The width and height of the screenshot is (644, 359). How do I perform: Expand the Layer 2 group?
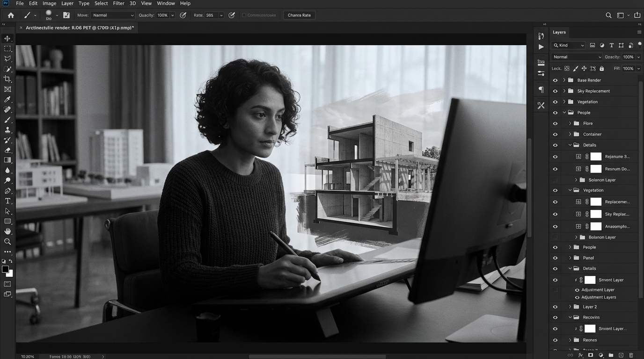pyautogui.click(x=570, y=307)
